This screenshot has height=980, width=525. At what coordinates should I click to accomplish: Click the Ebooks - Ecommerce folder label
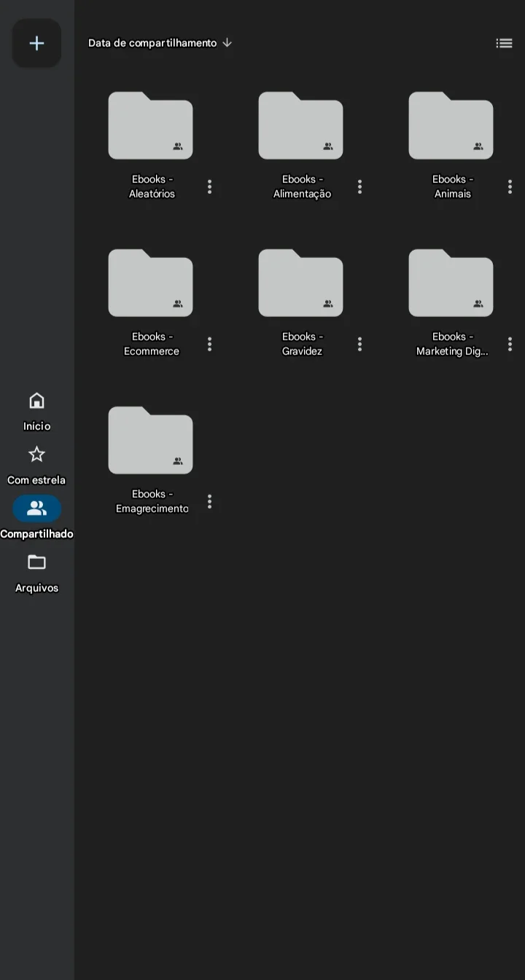[152, 344]
